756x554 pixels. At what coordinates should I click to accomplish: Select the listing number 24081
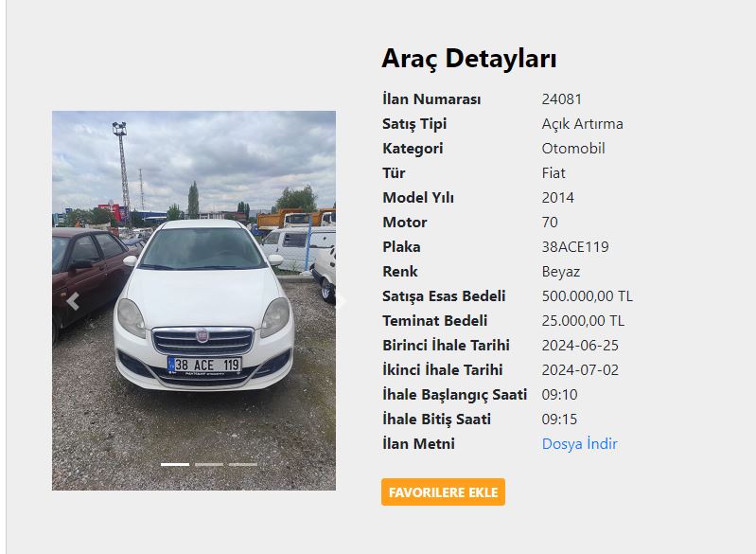click(562, 99)
